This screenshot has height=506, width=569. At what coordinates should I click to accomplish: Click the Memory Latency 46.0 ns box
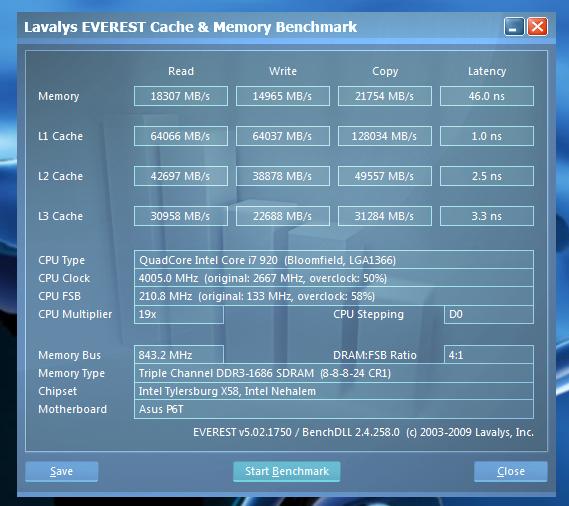pos(487,96)
